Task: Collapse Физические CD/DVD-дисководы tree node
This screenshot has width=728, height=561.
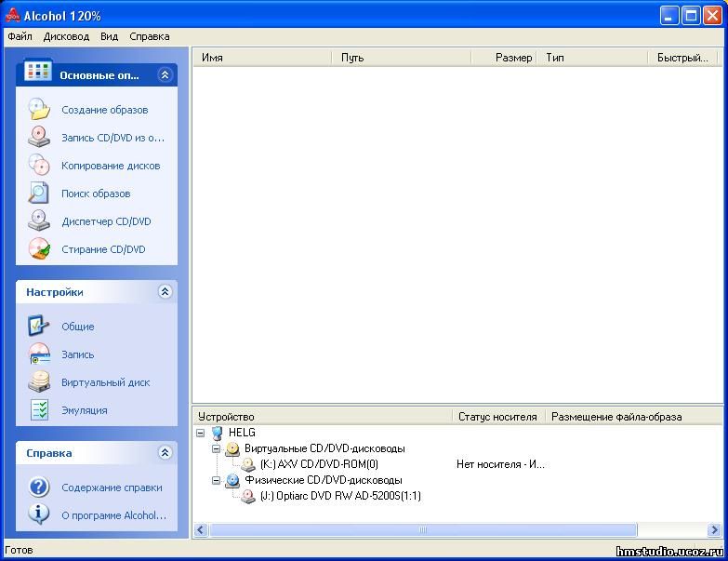Action: [x=216, y=480]
